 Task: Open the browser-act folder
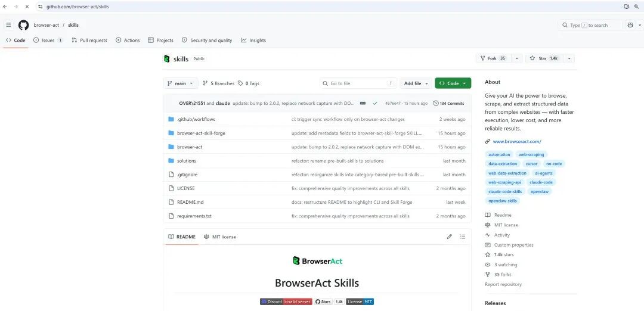pyautogui.click(x=190, y=147)
